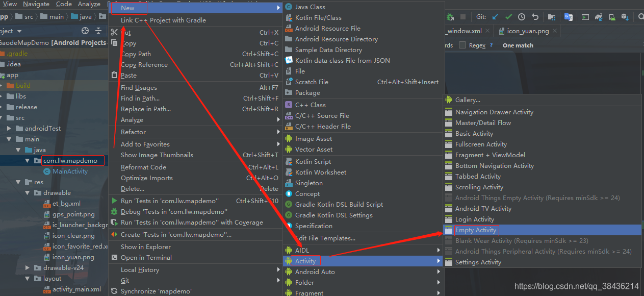
Task: Choose Scratch File entry
Action: coord(363,82)
